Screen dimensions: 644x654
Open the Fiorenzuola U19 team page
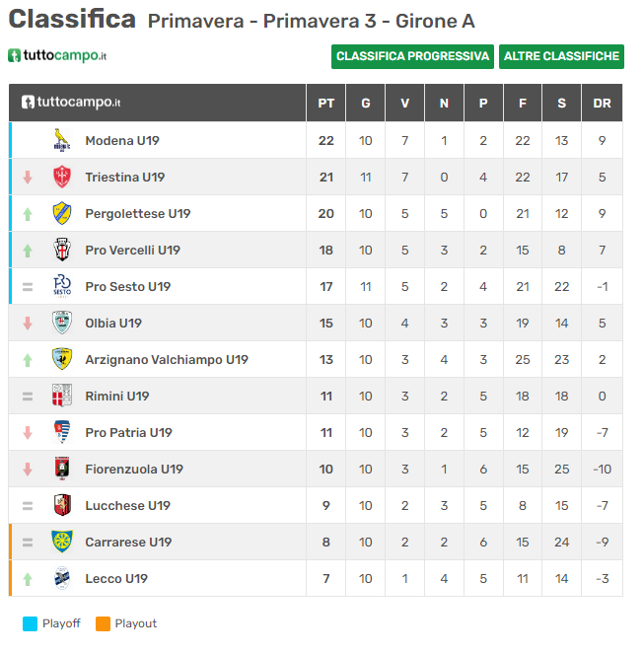pyautogui.click(x=134, y=469)
